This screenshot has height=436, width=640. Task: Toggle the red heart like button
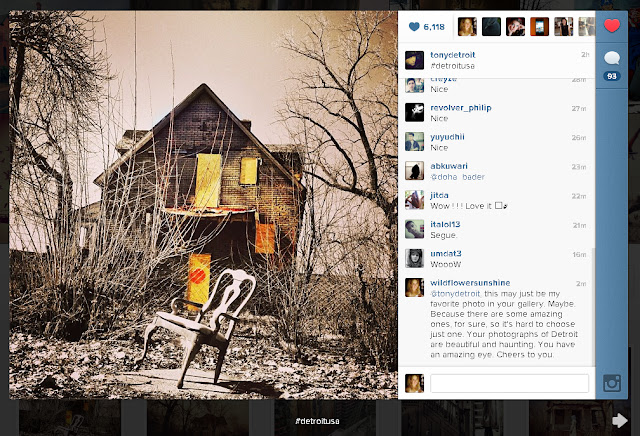click(x=611, y=26)
